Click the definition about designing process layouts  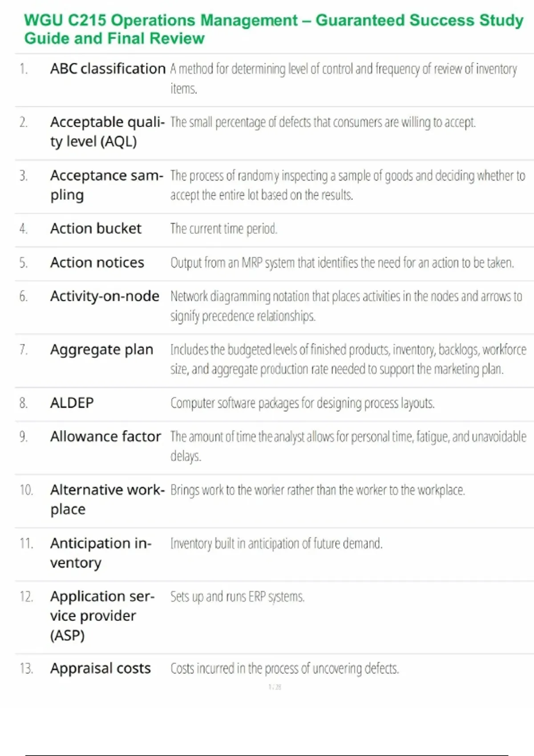[x=302, y=403]
